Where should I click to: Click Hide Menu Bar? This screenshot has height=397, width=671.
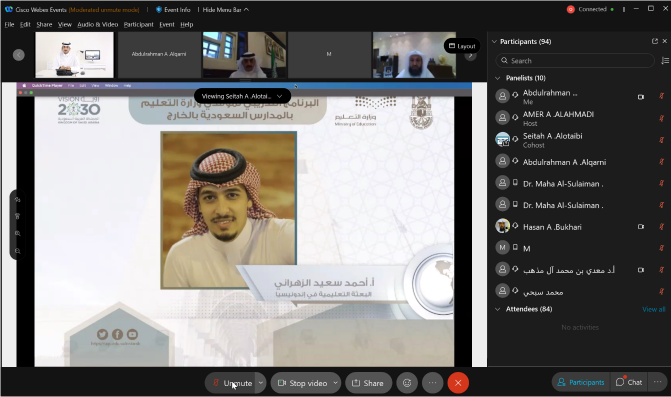click(x=225, y=9)
